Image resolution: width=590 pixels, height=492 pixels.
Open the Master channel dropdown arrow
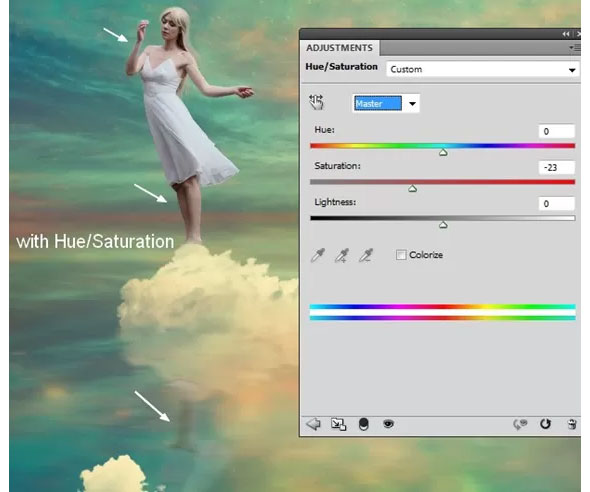412,104
